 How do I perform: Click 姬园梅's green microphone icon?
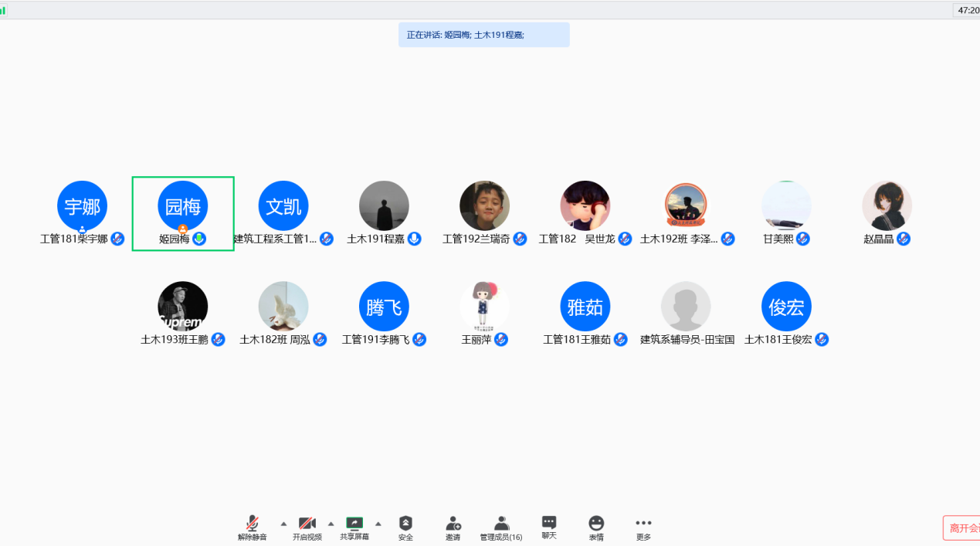199,239
